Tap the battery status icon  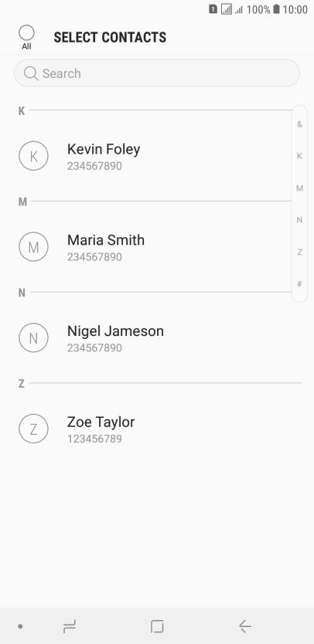[277, 9]
